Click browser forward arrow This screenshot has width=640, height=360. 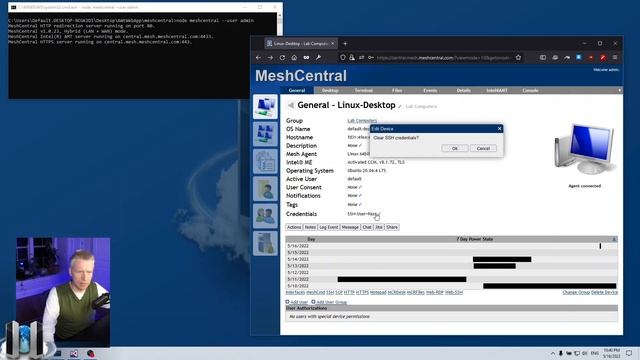point(270,58)
